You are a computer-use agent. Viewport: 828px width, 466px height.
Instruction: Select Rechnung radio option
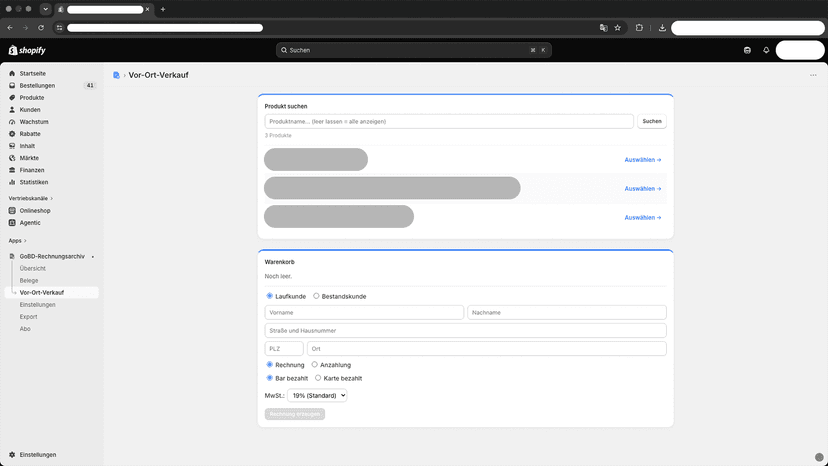pos(269,365)
